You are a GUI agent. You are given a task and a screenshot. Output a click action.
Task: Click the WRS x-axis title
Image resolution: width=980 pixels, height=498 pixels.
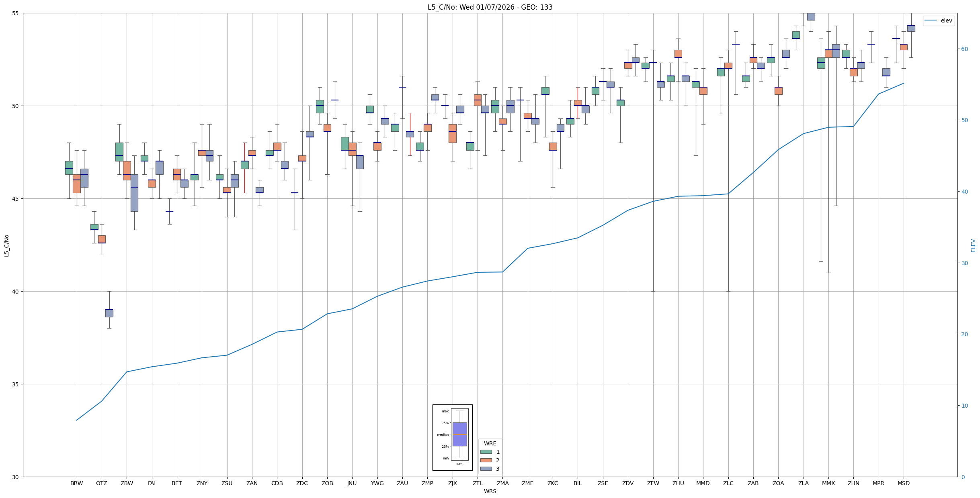point(490,491)
